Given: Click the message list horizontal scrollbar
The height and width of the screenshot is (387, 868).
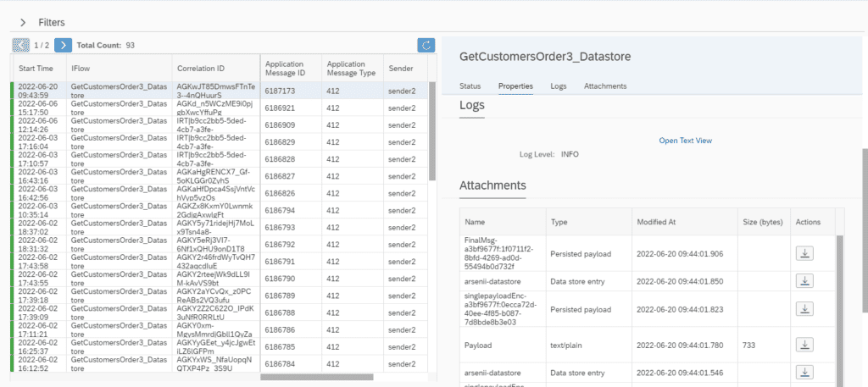Looking at the screenshot, I should click(317, 377).
